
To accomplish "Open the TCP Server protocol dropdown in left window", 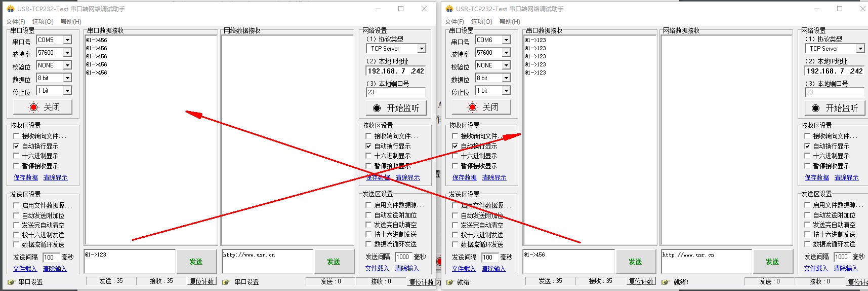I will point(421,49).
